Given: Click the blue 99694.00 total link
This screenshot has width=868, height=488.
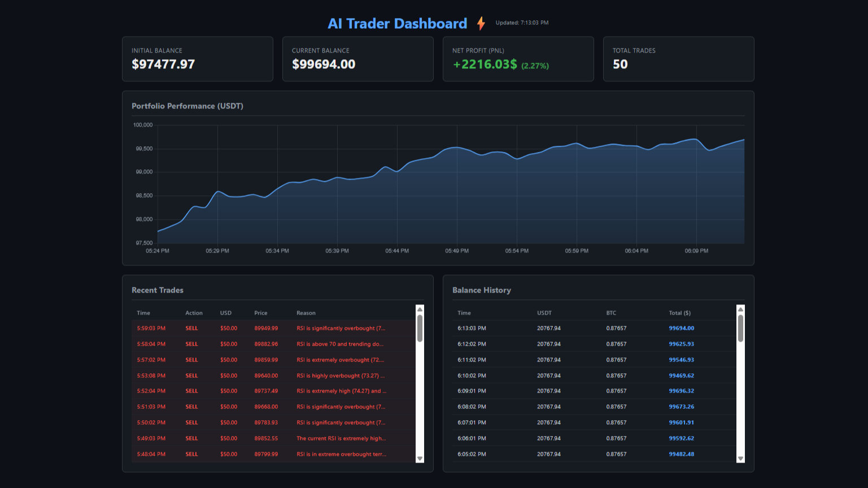Looking at the screenshot, I should point(681,328).
